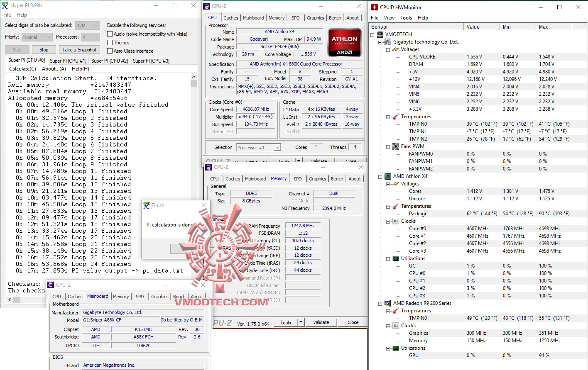This screenshot has width=588, height=370.
Task: Click the Voltages icon under AMD Athlon X4
Action: pos(396,184)
